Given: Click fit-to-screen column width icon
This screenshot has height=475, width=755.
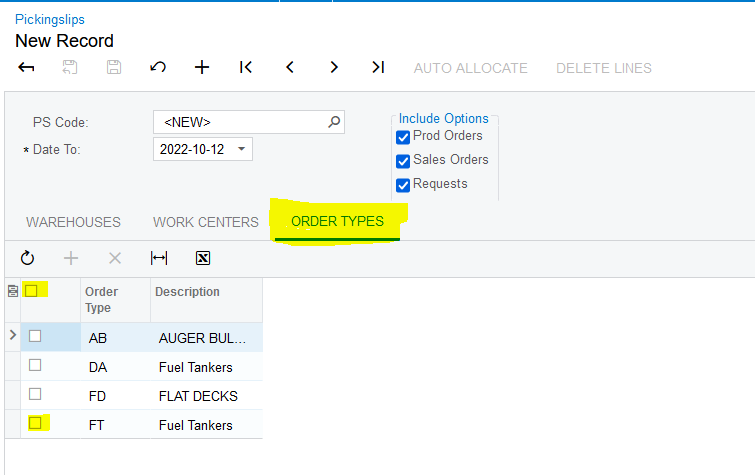Looking at the screenshot, I should click(159, 258).
